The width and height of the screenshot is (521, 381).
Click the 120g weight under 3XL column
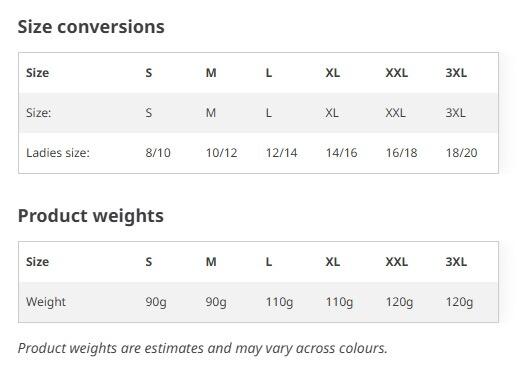click(459, 302)
